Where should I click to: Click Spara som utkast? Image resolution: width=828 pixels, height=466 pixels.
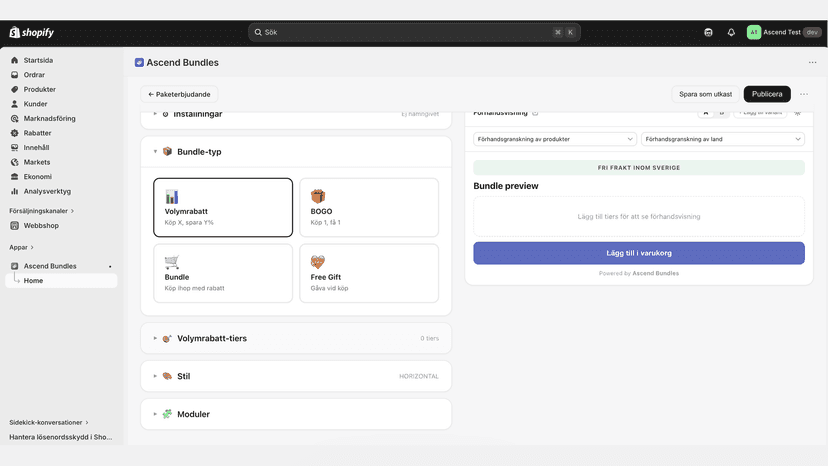(705, 94)
